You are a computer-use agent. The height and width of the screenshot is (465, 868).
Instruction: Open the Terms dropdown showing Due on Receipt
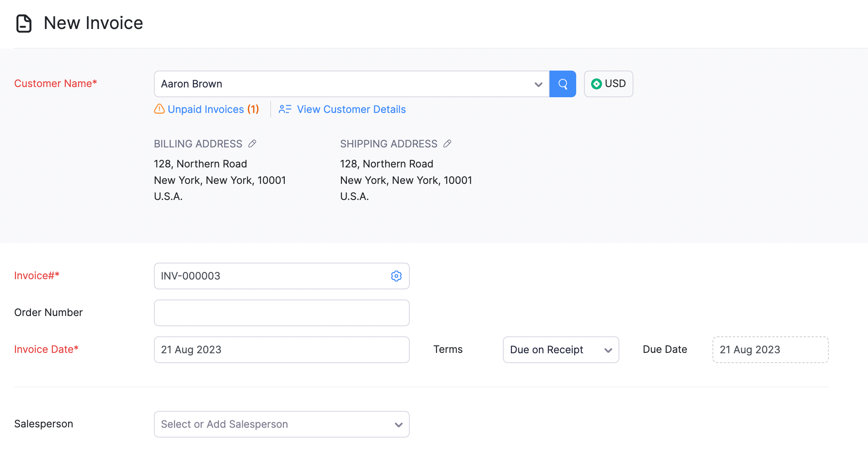pyautogui.click(x=561, y=350)
